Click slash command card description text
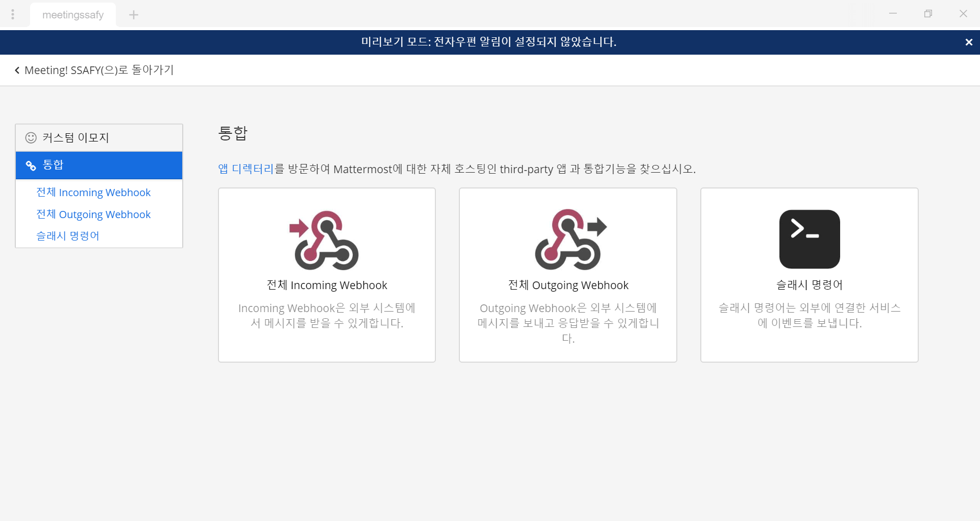This screenshot has width=980, height=521. tap(810, 316)
